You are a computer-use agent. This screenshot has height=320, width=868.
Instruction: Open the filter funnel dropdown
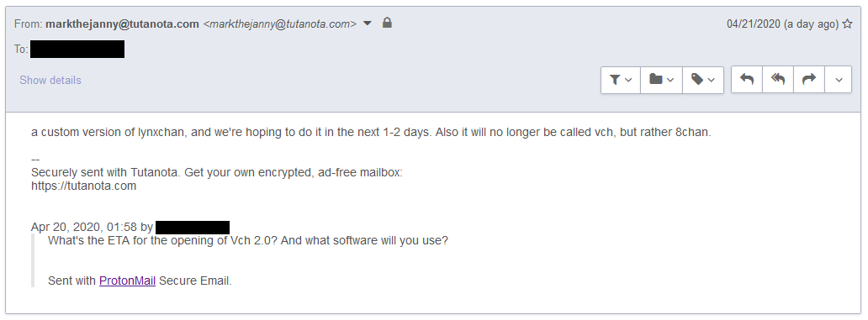click(x=621, y=80)
